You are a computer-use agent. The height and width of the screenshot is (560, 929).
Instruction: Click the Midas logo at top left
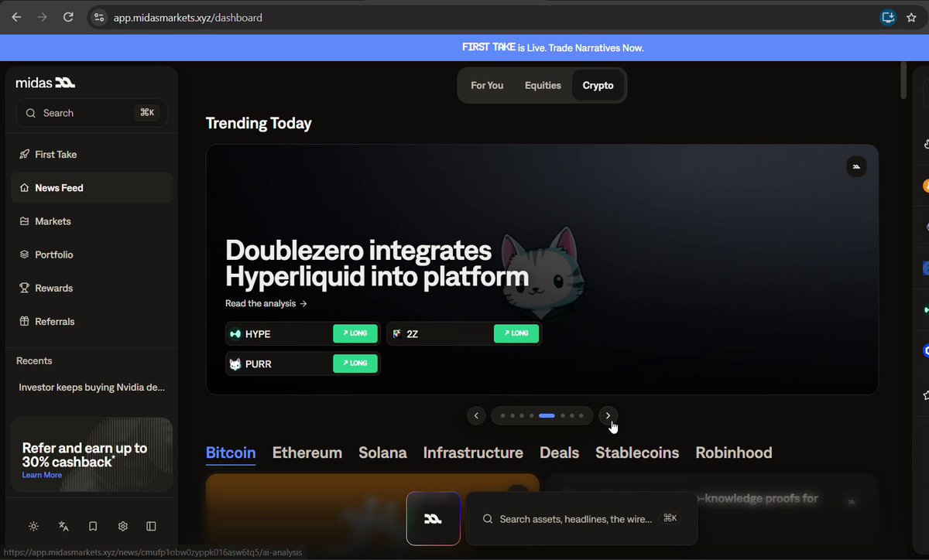pos(46,83)
